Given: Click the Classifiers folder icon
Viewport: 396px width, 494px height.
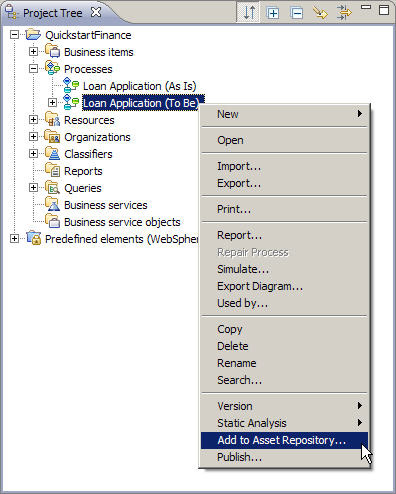Looking at the screenshot, I should [x=52, y=153].
